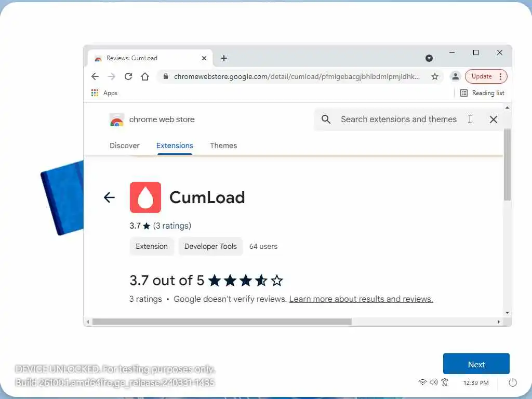Click the Extension category chip
Viewport: 532px width, 399px height.
click(x=152, y=246)
